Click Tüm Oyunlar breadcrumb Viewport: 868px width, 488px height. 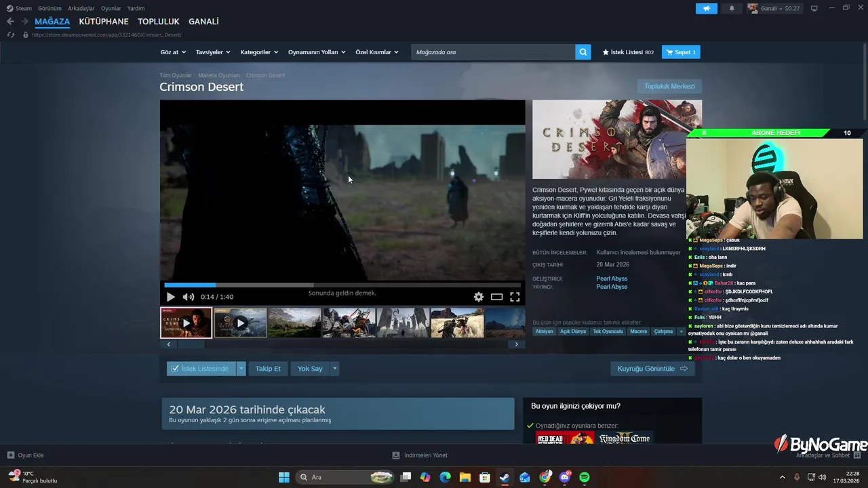pyautogui.click(x=176, y=75)
